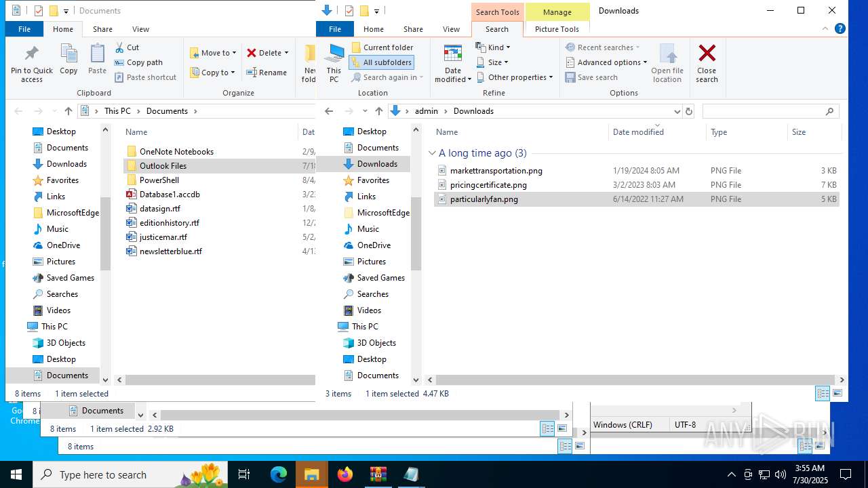Sort by Date modified column in Downloads
The image size is (868, 488).
(x=657, y=132)
